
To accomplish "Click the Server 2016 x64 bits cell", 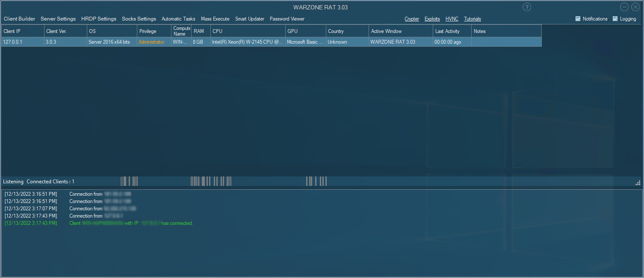I will point(112,42).
